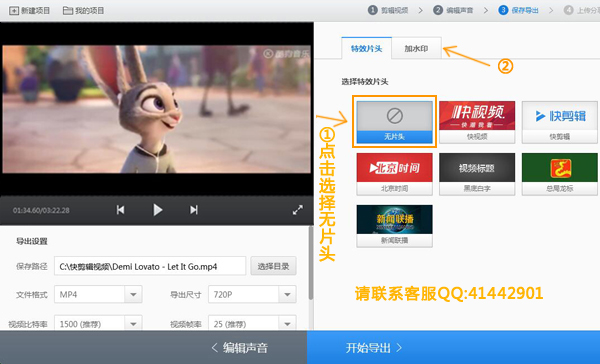
Task: Click the 新建项目 new project icon
Action: (x=14, y=11)
